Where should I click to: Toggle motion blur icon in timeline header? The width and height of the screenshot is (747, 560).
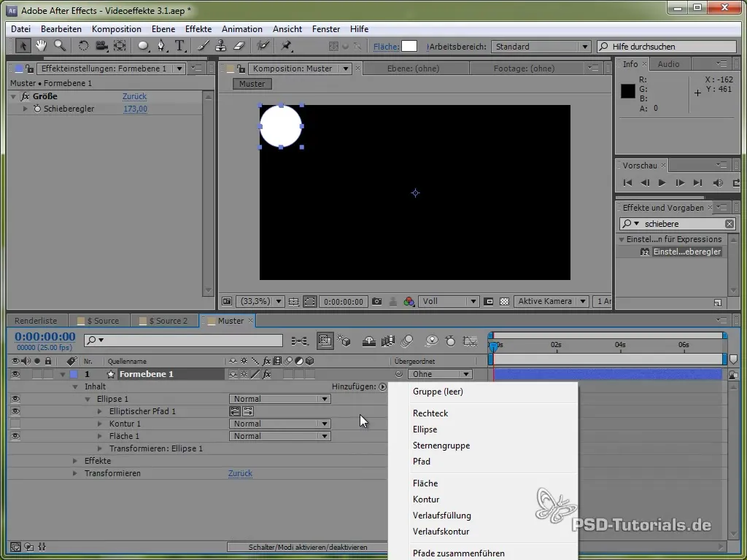(407, 341)
